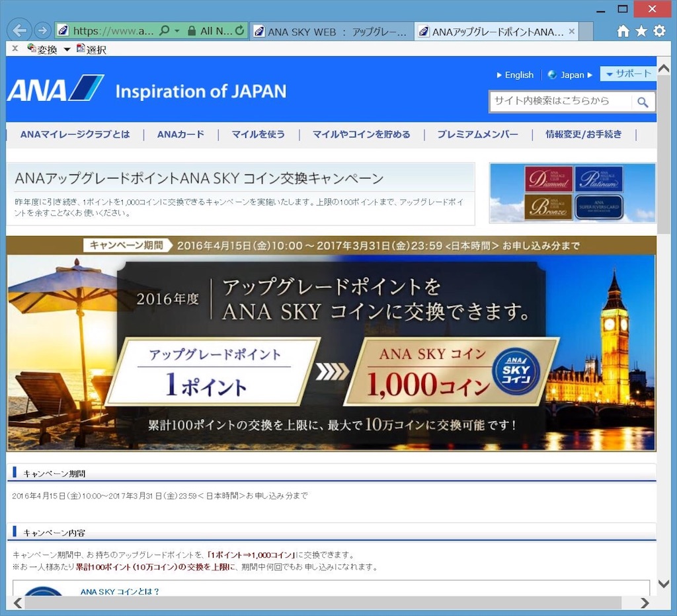Image resolution: width=677 pixels, height=616 pixels.
Task: Minimize the browser window
Action: coord(600,11)
